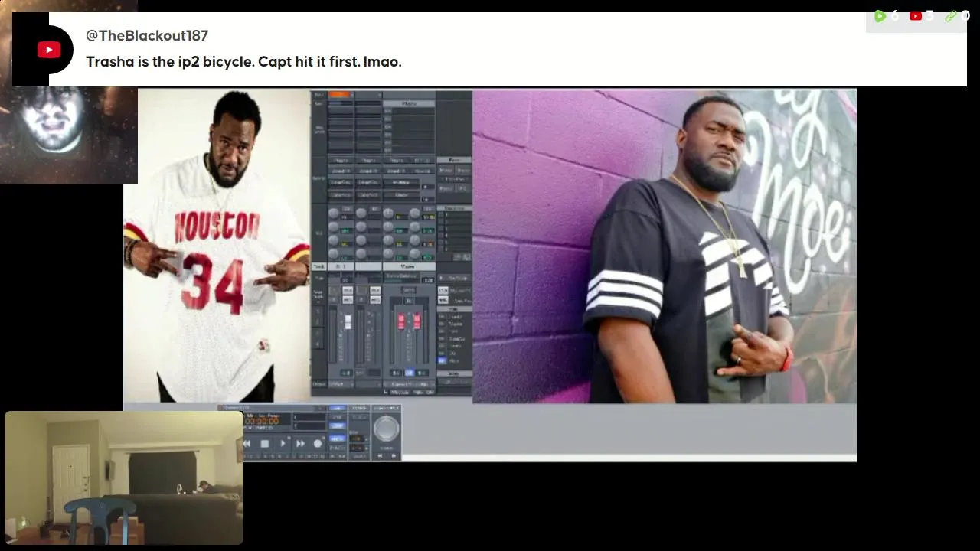This screenshot has height=551, width=980.
Task: Click the left arrow under the jog wheel
Action: click(x=379, y=455)
